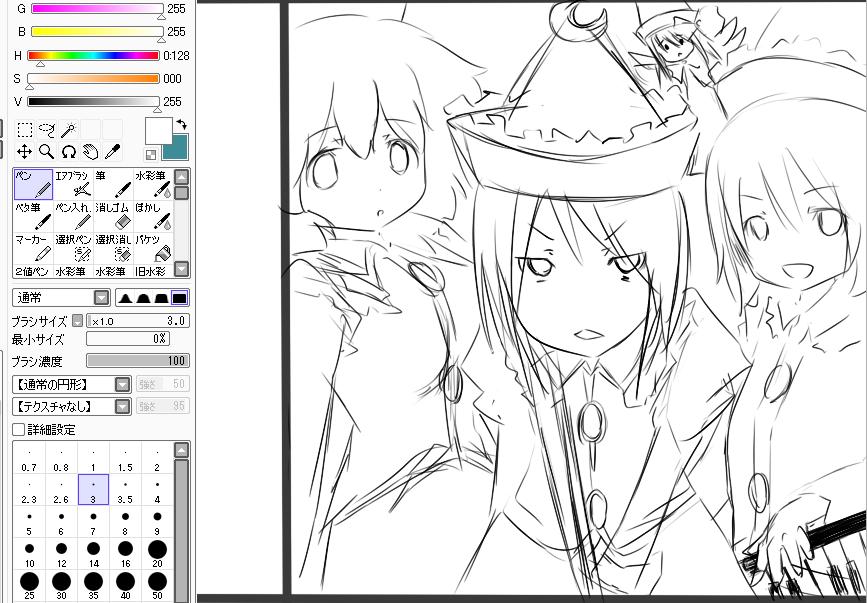Open the 通常 blend mode dropdown

61,298
